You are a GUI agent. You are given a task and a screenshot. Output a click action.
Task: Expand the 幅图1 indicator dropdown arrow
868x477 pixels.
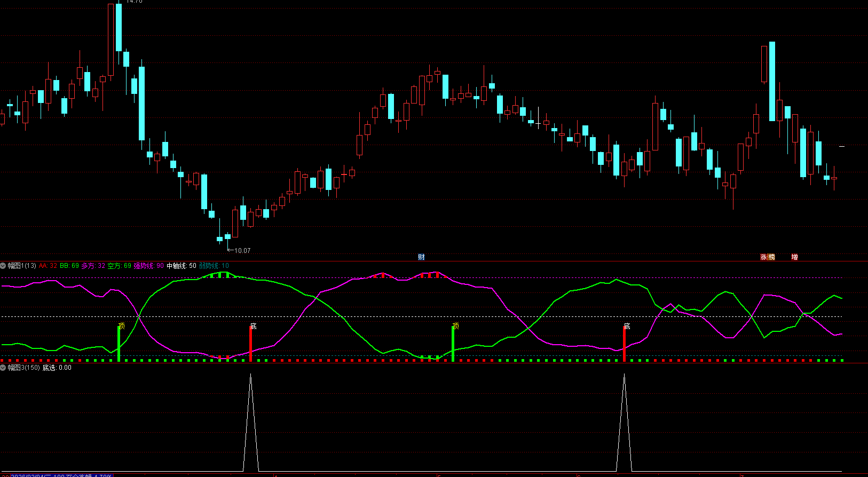3,266
